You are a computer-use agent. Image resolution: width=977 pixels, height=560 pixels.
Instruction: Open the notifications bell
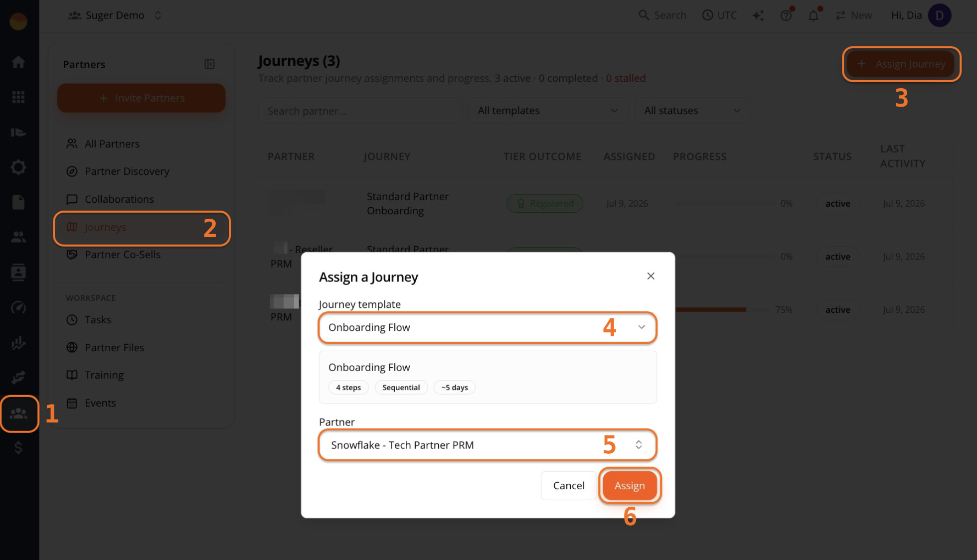point(814,15)
